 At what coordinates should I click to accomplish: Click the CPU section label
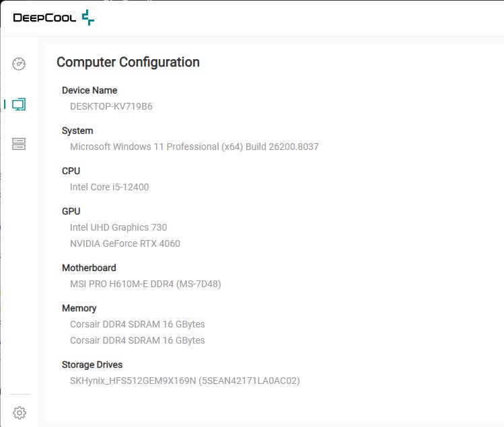[x=71, y=171]
